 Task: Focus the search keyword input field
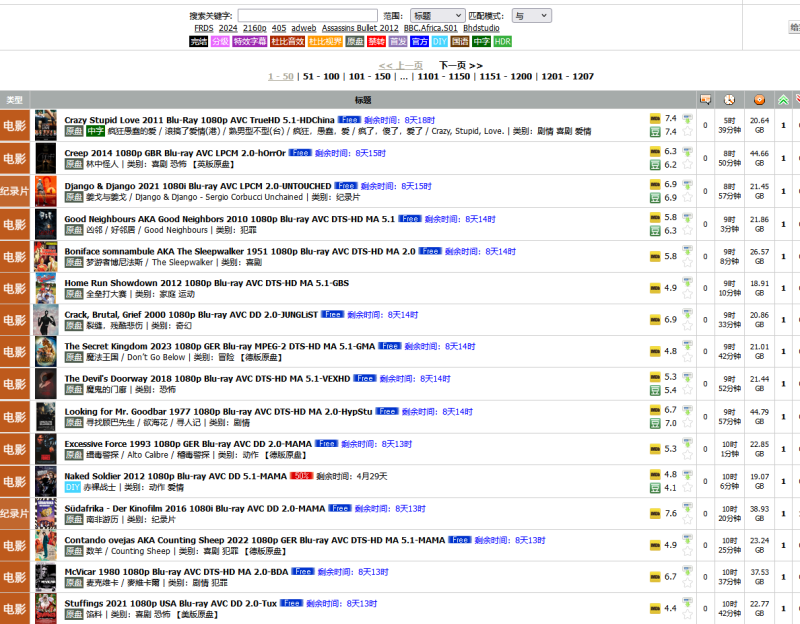308,16
